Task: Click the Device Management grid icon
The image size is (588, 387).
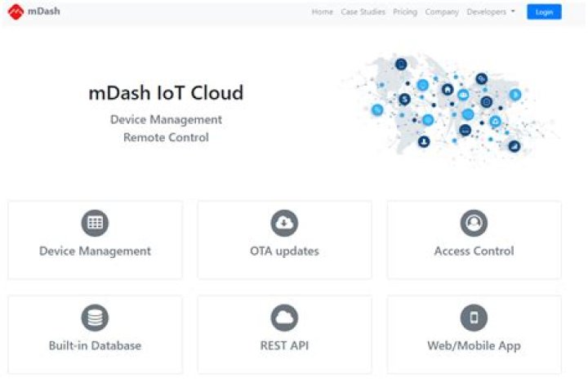Action: click(x=95, y=223)
